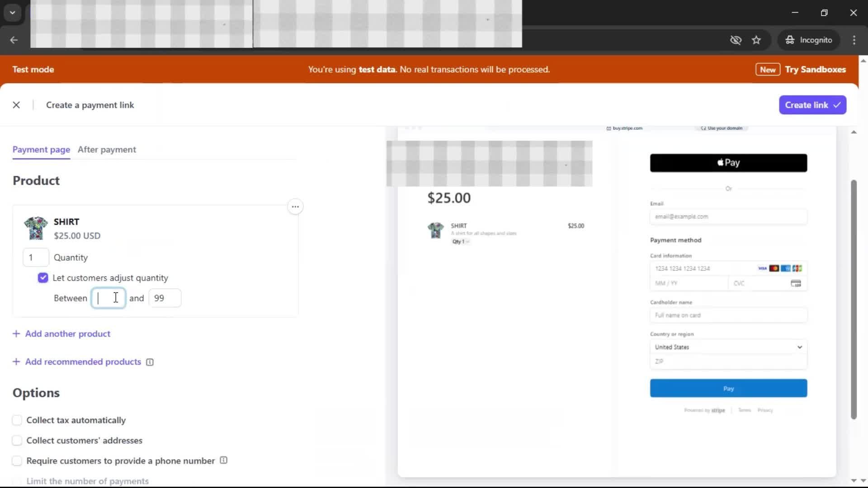This screenshot has width=868, height=488.
Task: Open the SHIRT product options menu
Action: click(x=295, y=206)
